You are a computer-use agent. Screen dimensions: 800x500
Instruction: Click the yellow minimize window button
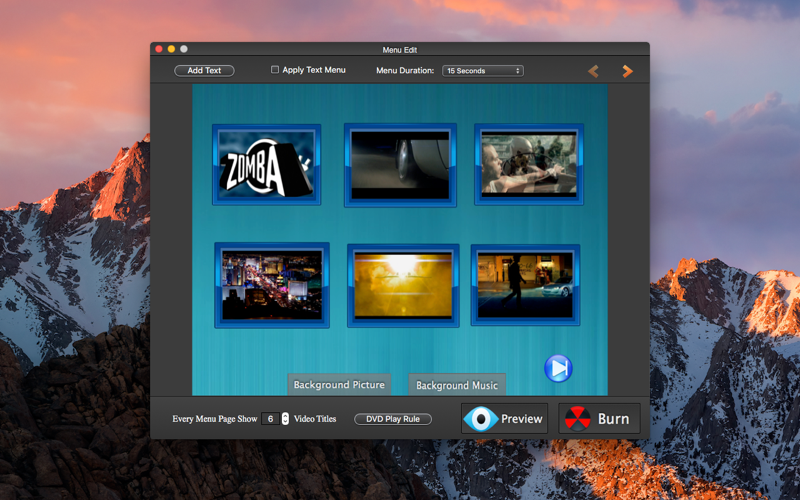click(x=171, y=49)
